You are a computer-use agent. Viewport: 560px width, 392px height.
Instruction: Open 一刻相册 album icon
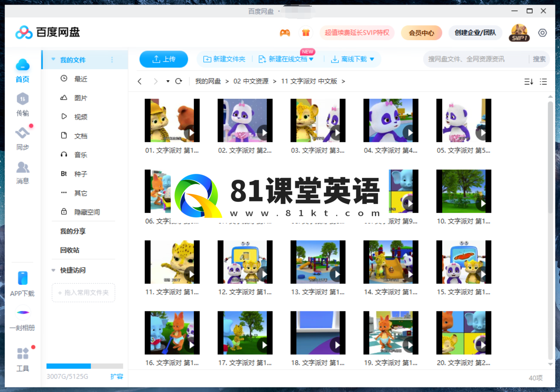(23, 313)
